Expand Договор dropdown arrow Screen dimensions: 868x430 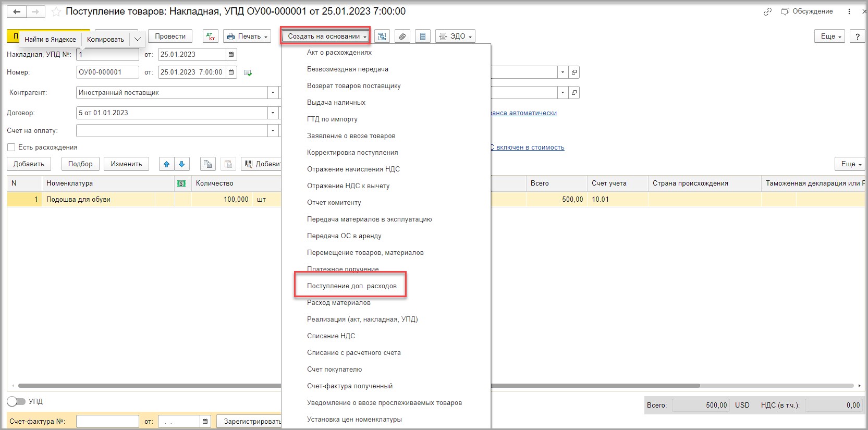click(273, 113)
